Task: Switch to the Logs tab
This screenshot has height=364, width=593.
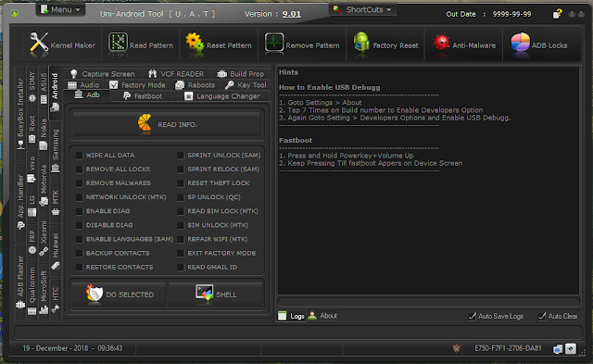Action: click(291, 316)
